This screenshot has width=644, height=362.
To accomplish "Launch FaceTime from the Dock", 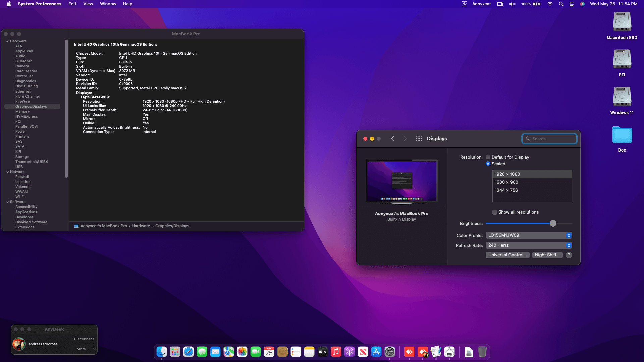I will pyautogui.click(x=256, y=352).
